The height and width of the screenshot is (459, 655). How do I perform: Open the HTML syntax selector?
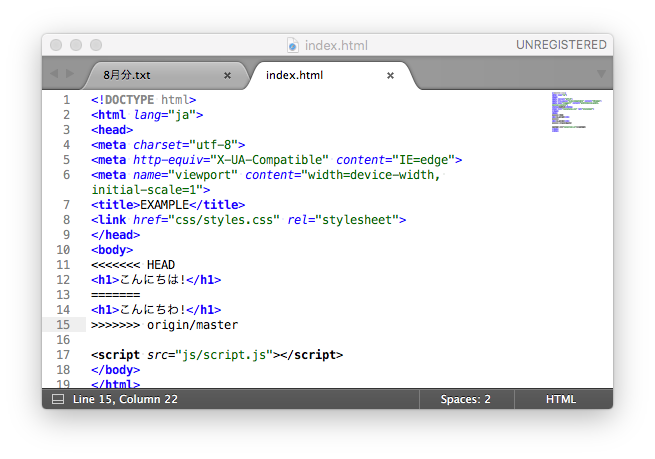coord(561,399)
